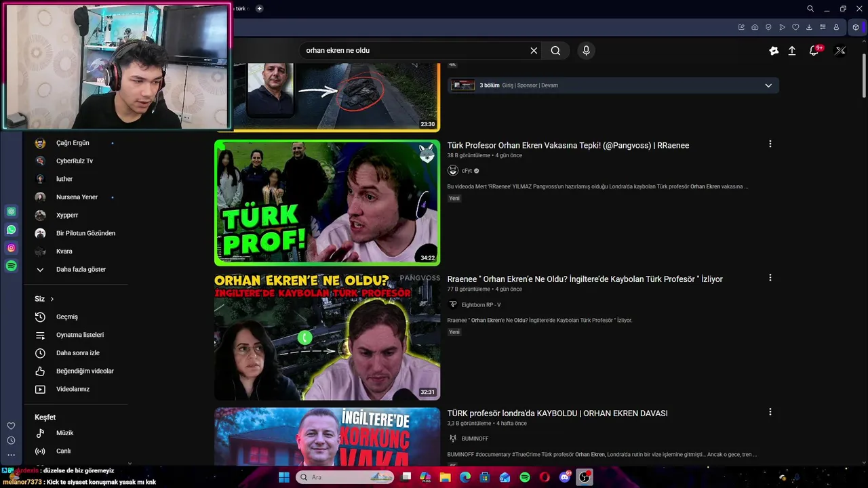Open the browser toolbar profile icon
Screen dimensions: 868x488
tap(836, 27)
